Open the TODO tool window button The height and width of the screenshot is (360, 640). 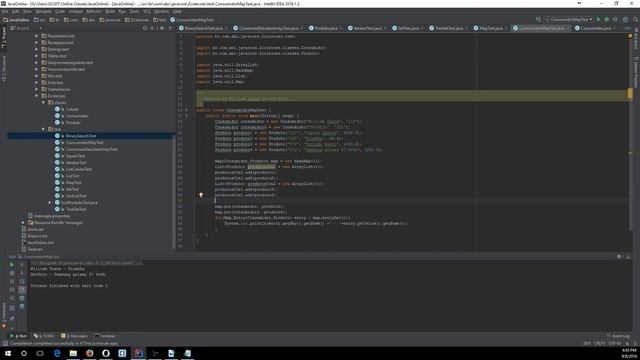(x=44, y=336)
